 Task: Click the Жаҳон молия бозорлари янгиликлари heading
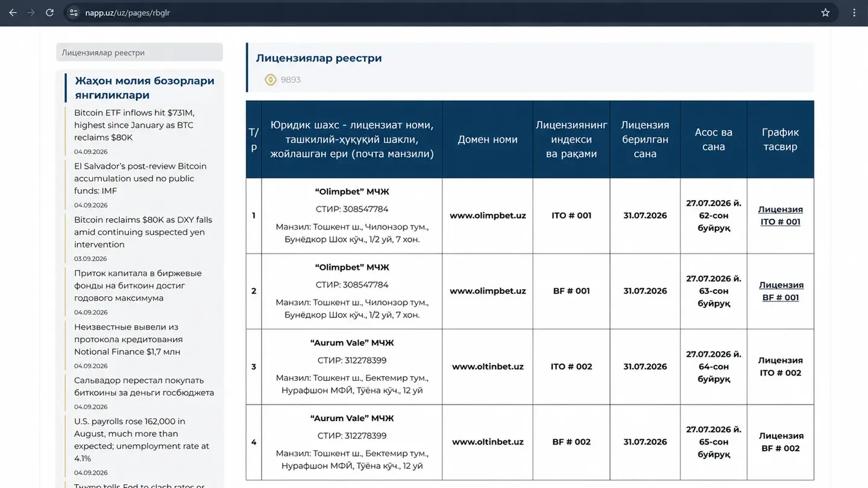(145, 88)
